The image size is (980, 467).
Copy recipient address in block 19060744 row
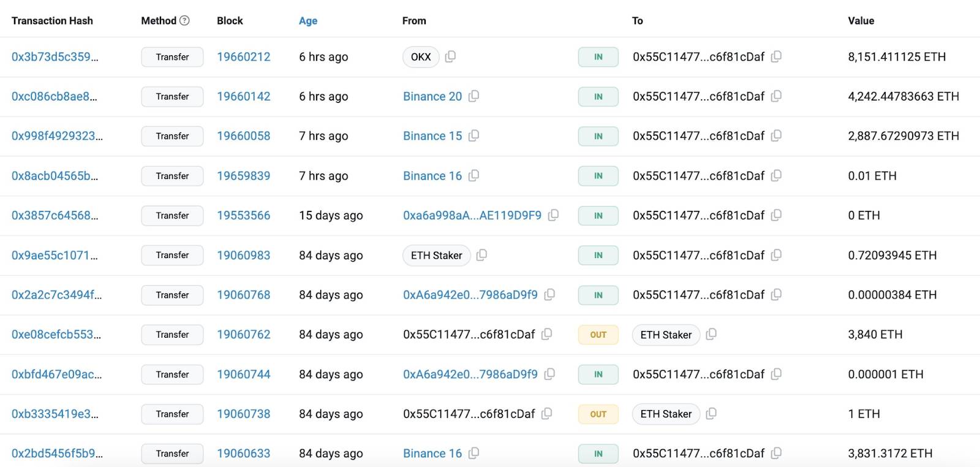pos(776,374)
